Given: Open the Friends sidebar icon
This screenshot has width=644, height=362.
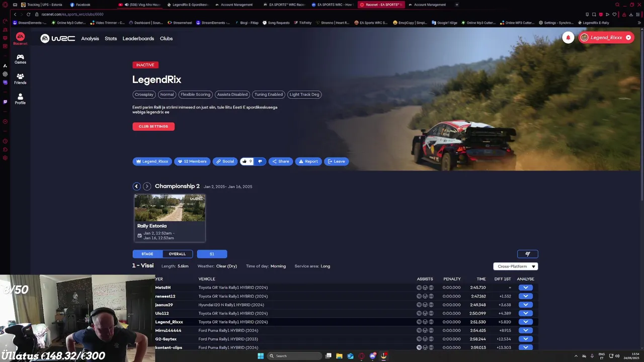Looking at the screenshot, I should [x=20, y=79].
